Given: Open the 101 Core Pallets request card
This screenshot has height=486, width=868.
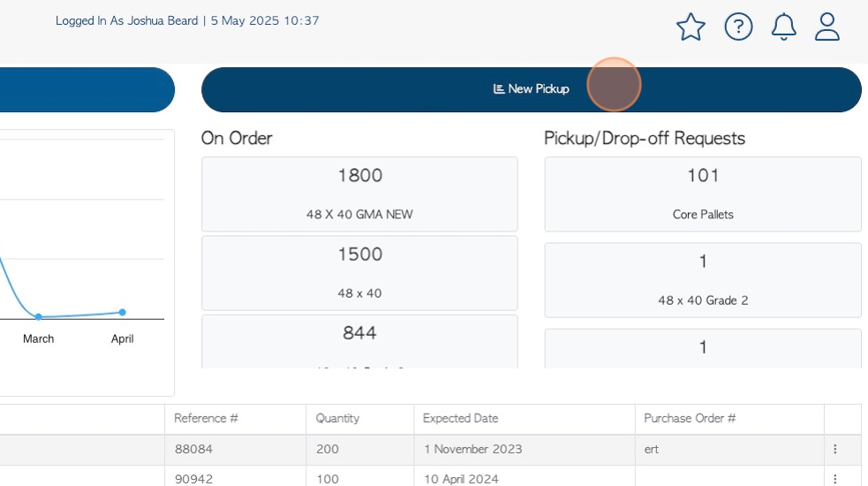Looking at the screenshot, I should pyautogui.click(x=703, y=194).
